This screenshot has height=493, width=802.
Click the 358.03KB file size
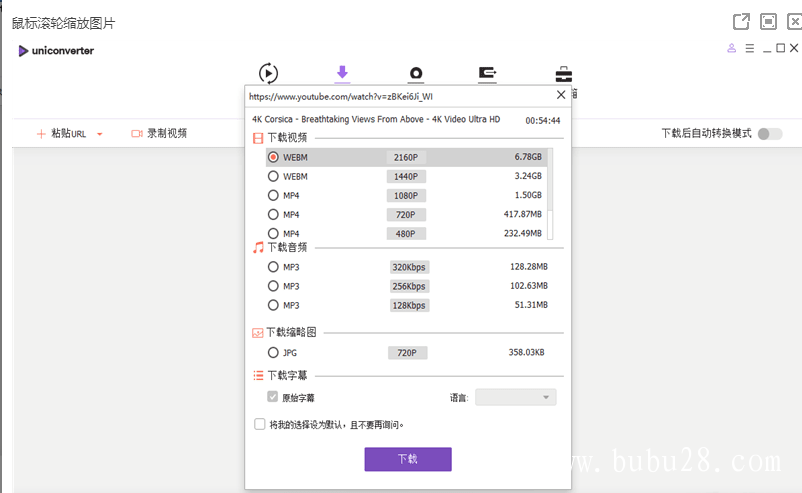[x=526, y=352]
